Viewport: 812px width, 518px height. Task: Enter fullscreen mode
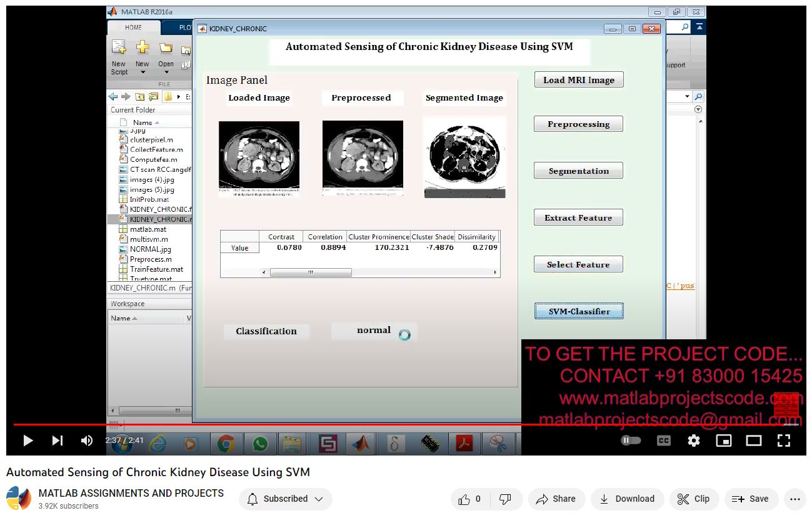click(784, 441)
